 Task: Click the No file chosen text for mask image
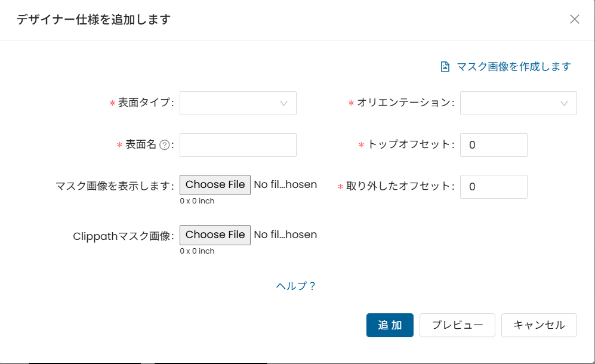[285, 184]
